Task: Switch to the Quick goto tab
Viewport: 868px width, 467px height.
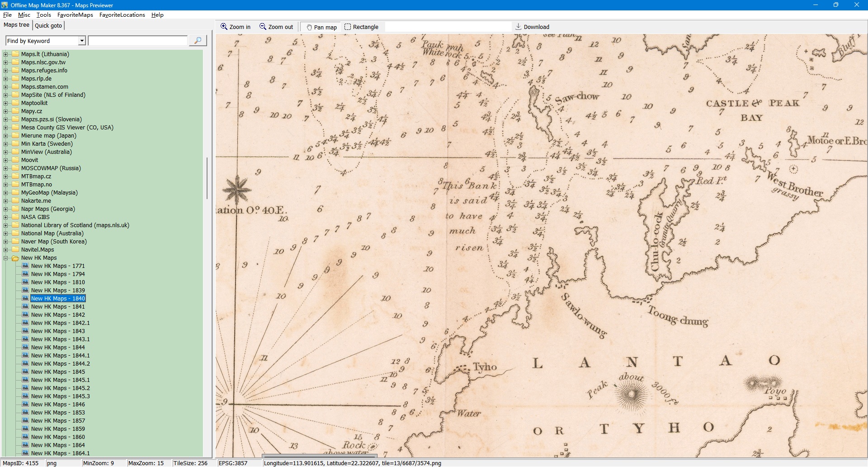Action: [x=48, y=26]
